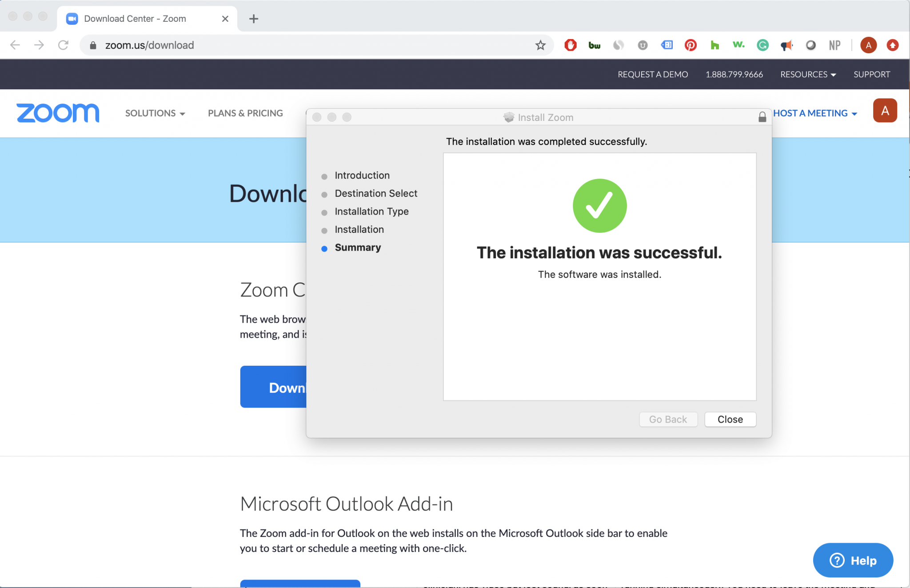The height and width of the screenshot is (588, 910).
Task: Open a new browser tab
Action: click(254, 19)
